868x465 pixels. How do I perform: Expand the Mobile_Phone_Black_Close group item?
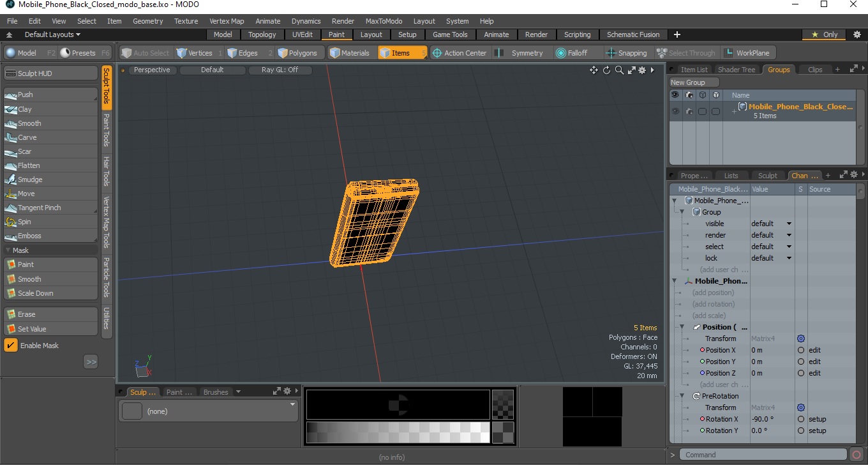[x=734, y=111]
